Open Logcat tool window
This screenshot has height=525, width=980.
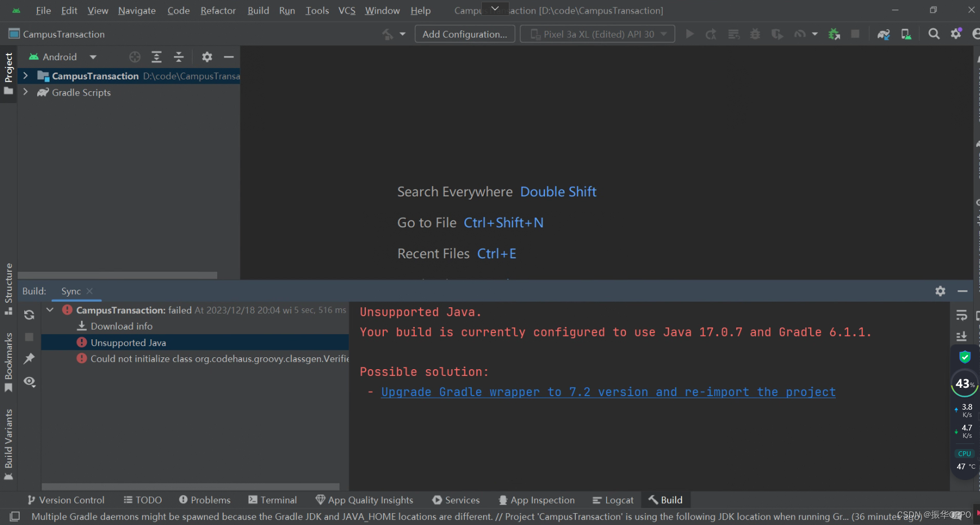pos(613,500)
